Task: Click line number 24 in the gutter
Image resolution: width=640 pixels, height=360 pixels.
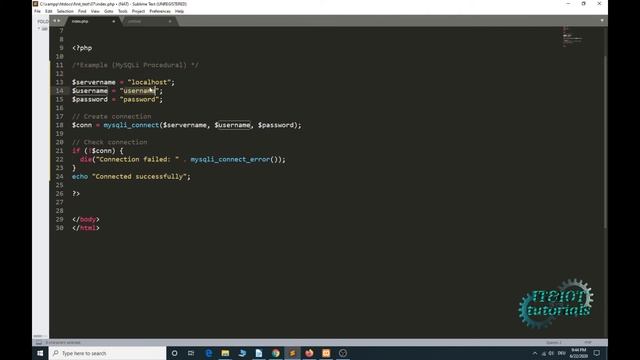Action: click(x=60, y=176)
